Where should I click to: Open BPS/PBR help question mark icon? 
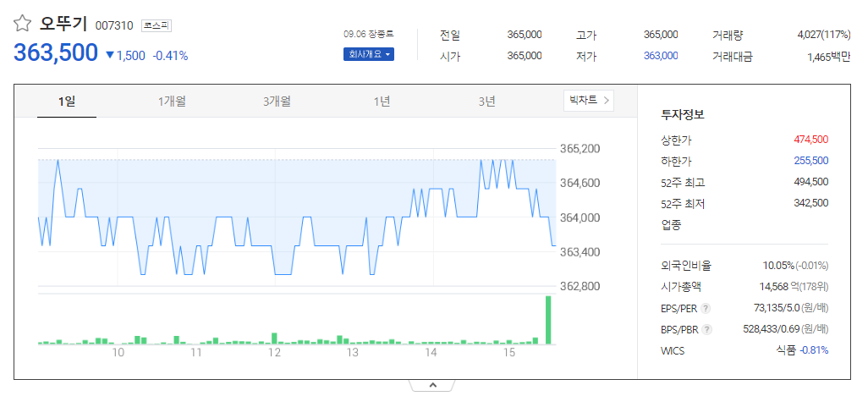[707, 329]
